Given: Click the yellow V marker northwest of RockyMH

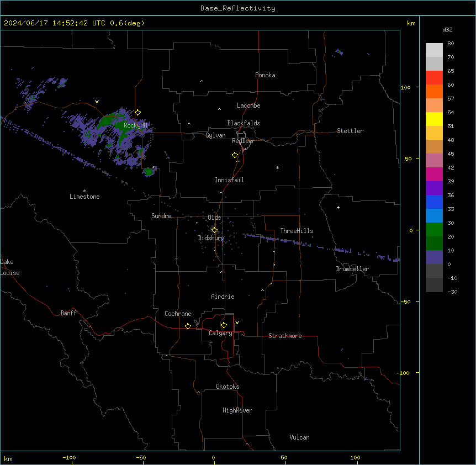Looking at the screenshot, I should (97, 102).
